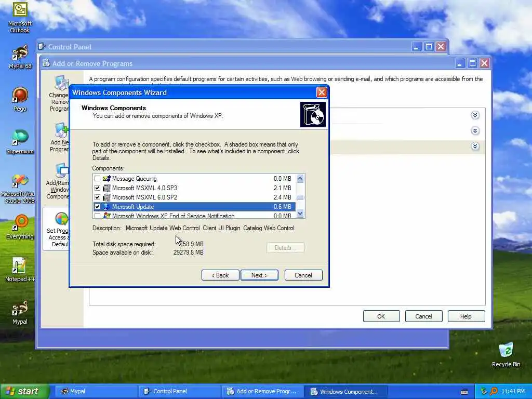The width and height of the screenshot is (532, 399).
Task: Toggle the Message Queuing checkbox
Action: coord(97,179)
